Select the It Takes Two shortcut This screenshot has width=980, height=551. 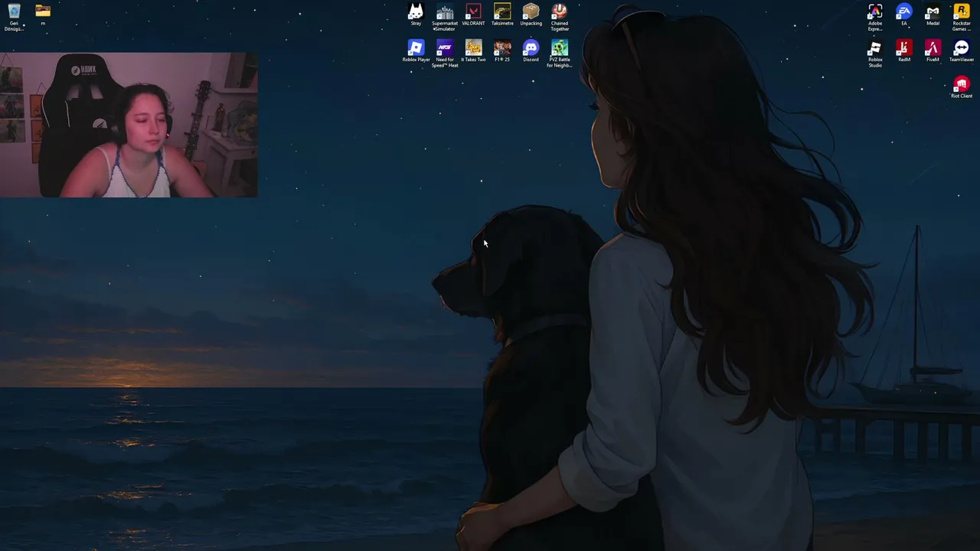click(x=473, y=51)
